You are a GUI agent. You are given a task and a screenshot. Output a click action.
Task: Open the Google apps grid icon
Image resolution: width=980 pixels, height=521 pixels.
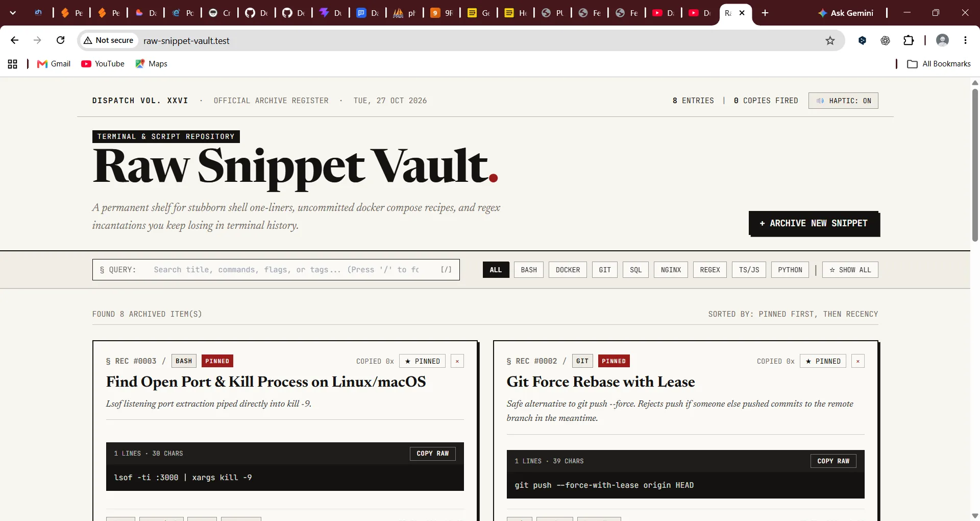[x=13, y=64]
